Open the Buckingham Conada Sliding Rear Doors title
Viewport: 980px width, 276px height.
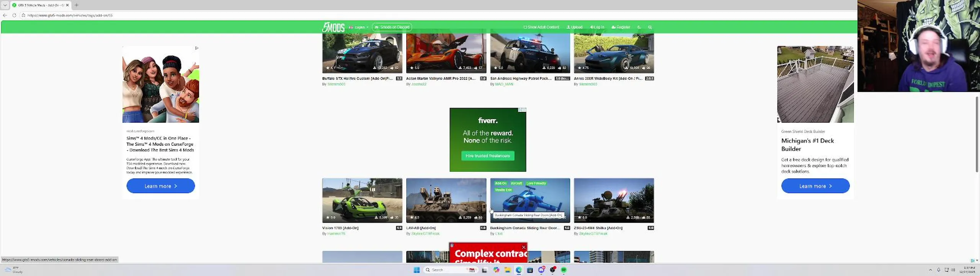pos(525,228)
